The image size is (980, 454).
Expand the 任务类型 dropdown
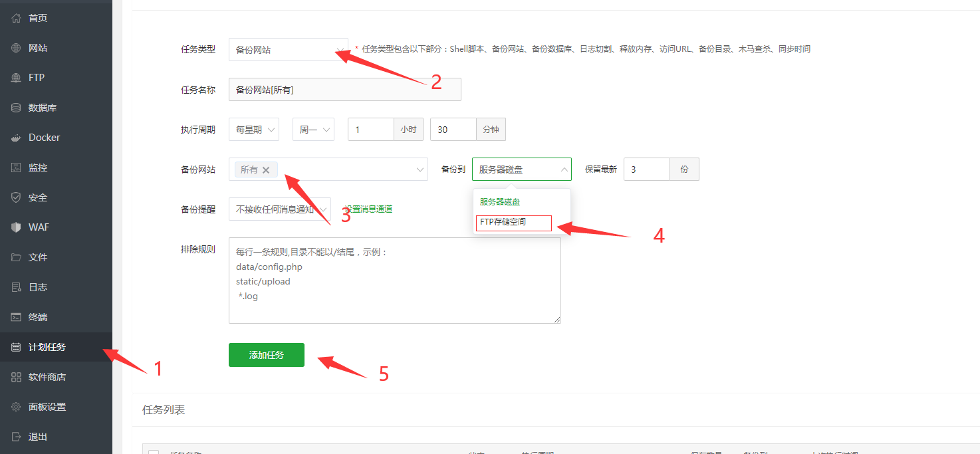pyautogui.click(x=288, y=50)
